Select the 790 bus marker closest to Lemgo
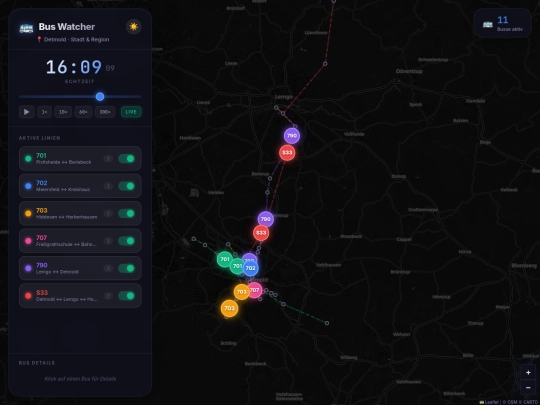This screenshot has width=540, height=405. [292, 136]
